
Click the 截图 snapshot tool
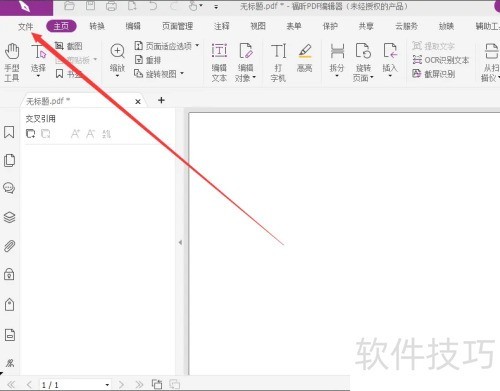[69, 46]
